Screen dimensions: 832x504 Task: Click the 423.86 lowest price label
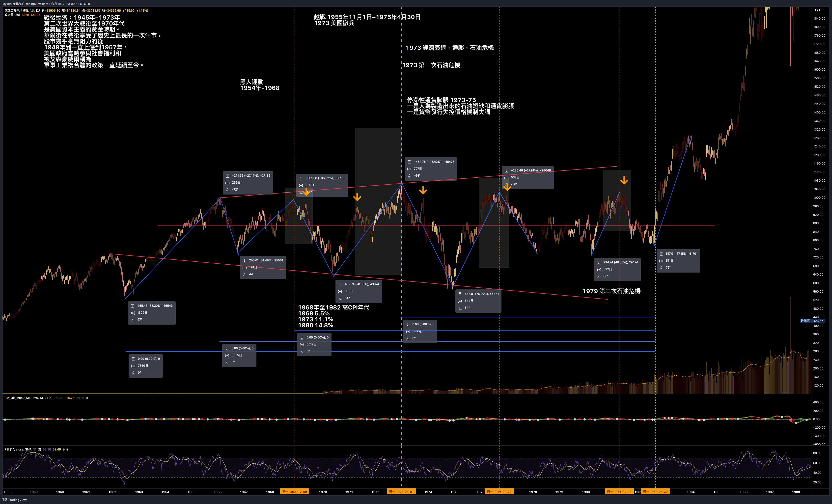coord(818,321)
